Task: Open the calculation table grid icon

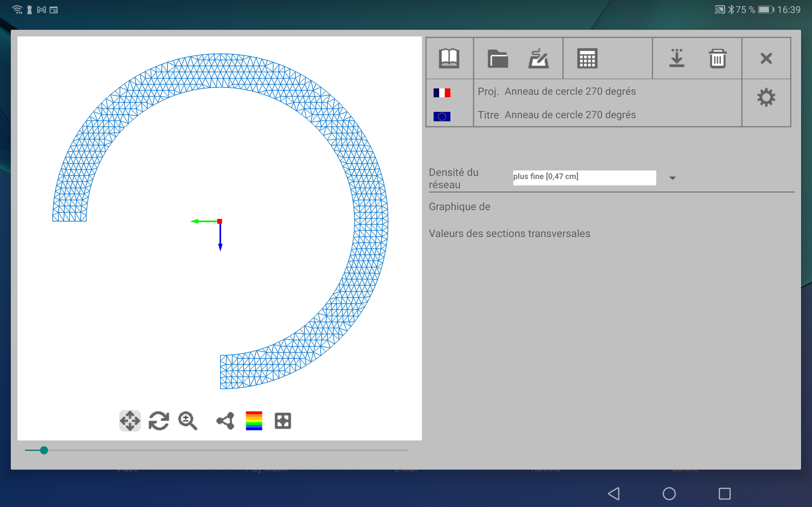Action: click(587, 58)
